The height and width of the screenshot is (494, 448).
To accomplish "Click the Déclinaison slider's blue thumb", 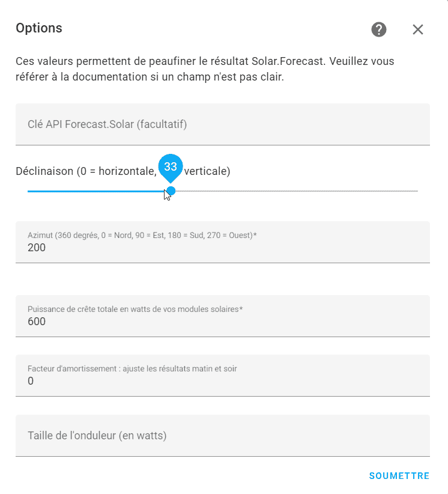I will point(171,191).
